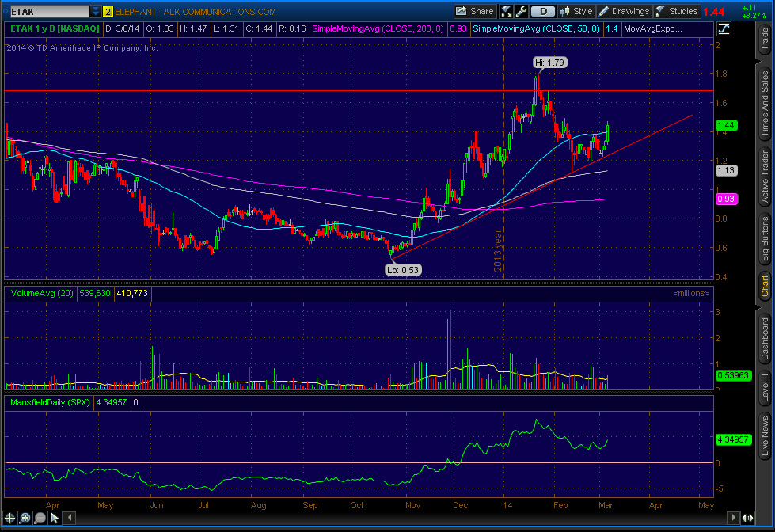Open the Style menu
The height and width of the screenshot is (532, 775).
tap(576, 11)
